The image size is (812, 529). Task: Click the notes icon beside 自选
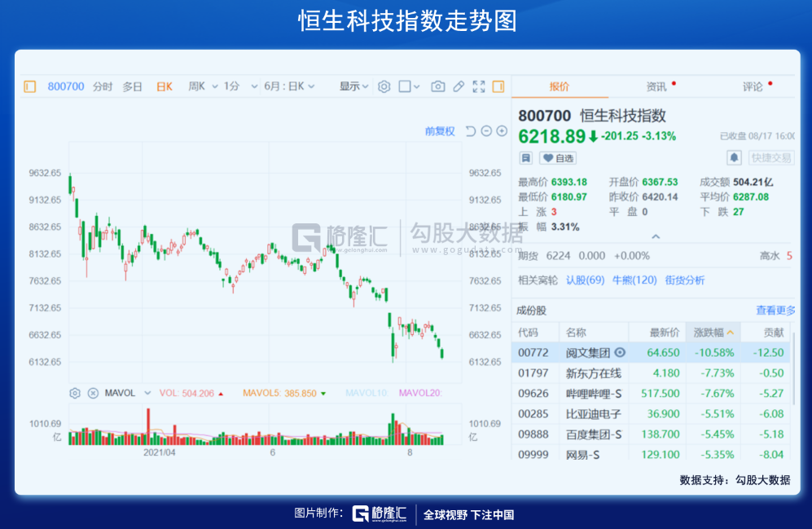point(525,158)
